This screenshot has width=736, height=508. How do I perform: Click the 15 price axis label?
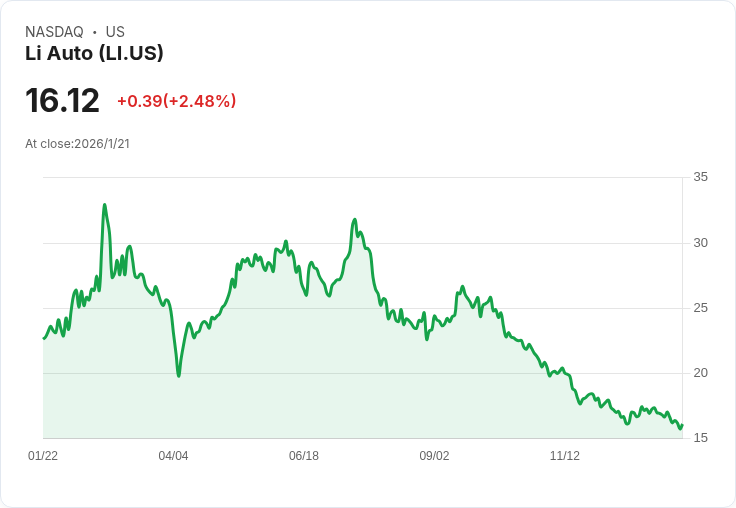coord(700,438)
